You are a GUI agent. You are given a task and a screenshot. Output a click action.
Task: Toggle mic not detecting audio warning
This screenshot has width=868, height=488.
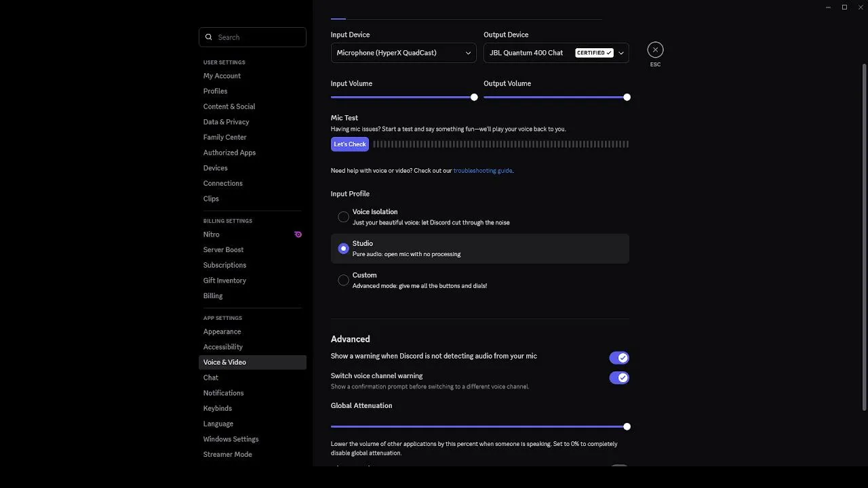coord(619,358)
